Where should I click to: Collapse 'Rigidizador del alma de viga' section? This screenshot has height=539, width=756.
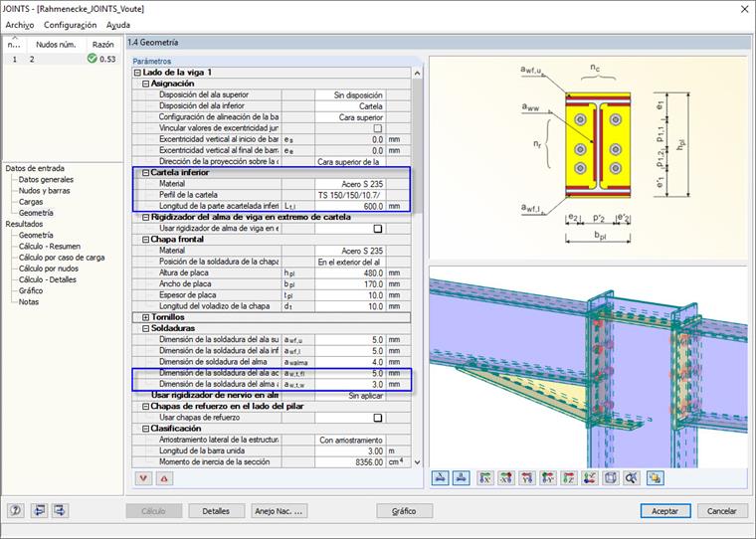(145, 218)
